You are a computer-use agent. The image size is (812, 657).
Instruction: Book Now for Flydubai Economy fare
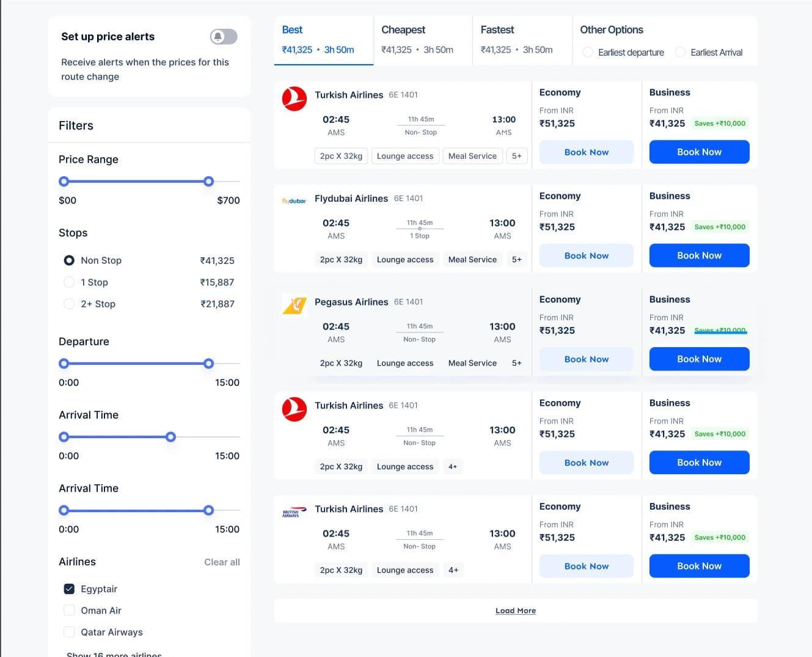586,255
